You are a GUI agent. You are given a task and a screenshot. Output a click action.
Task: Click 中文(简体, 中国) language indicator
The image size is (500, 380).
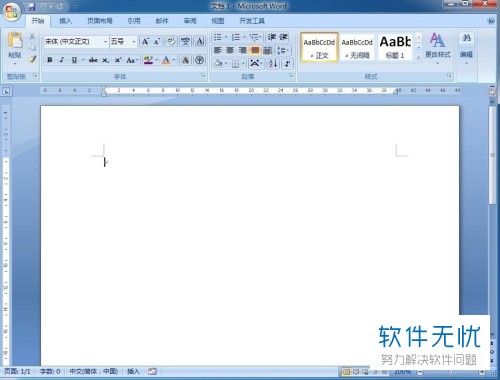point(94,371)
